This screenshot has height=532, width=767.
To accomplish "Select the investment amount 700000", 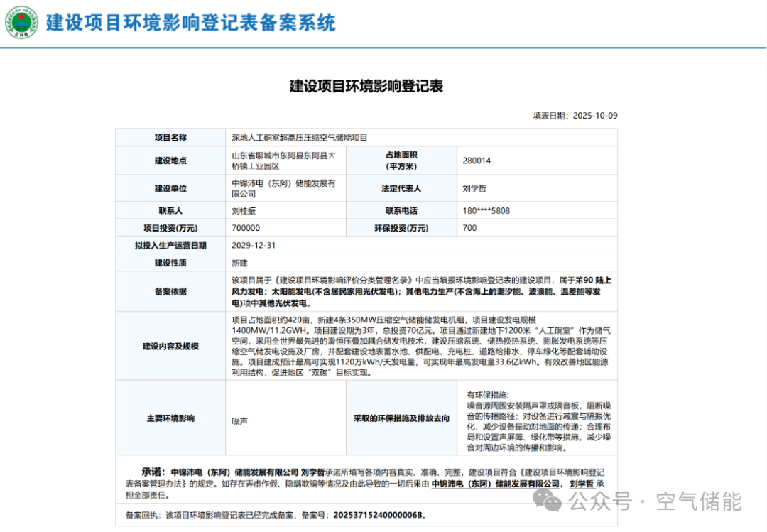I will point(249,228).
